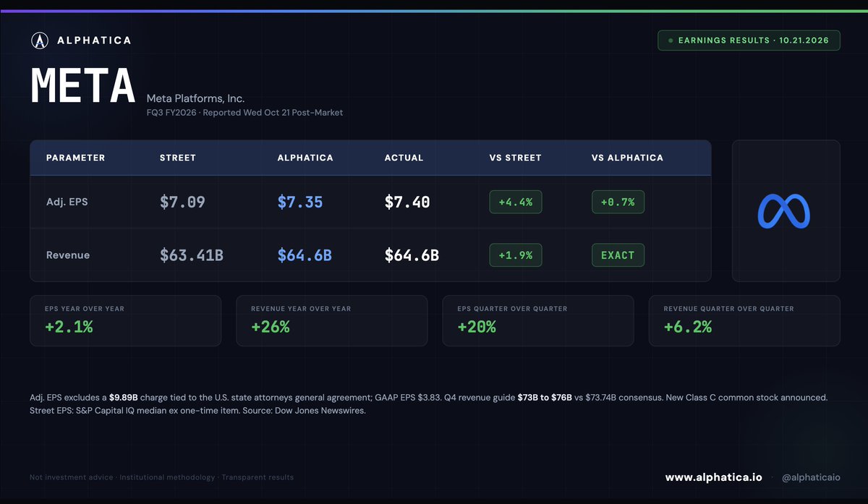Click the EPS Quarter Over Quarter card
The image size is (868, 504).
tap(538, 320)
